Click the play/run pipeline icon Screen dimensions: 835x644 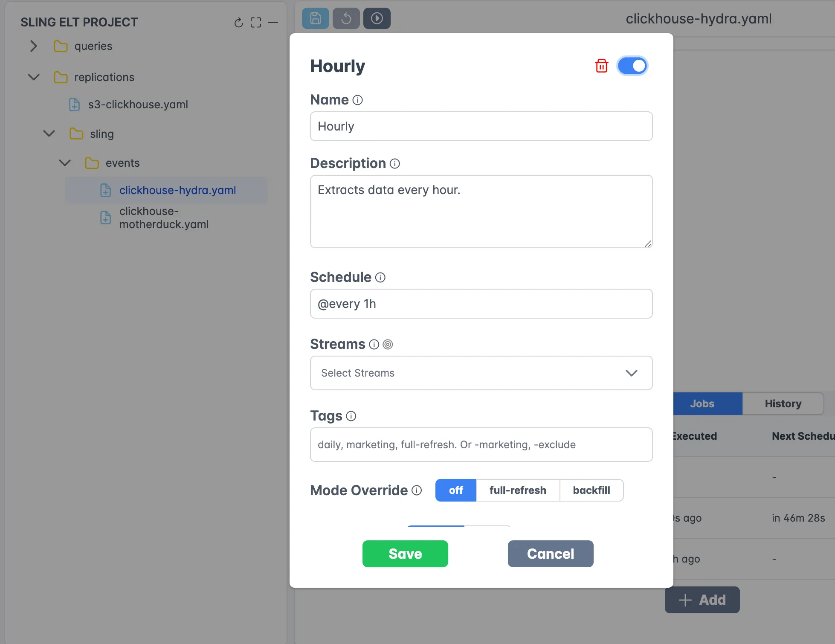pos(377,18)
